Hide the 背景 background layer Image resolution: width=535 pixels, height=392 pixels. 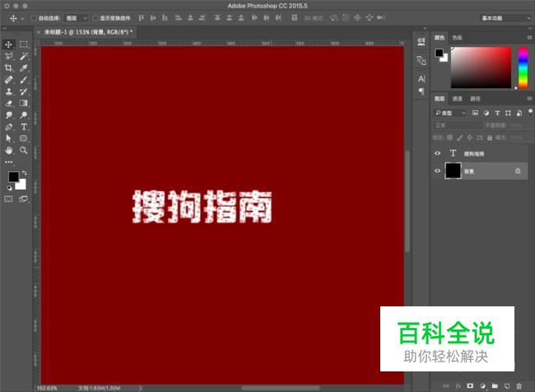click(x=437, y=170)
